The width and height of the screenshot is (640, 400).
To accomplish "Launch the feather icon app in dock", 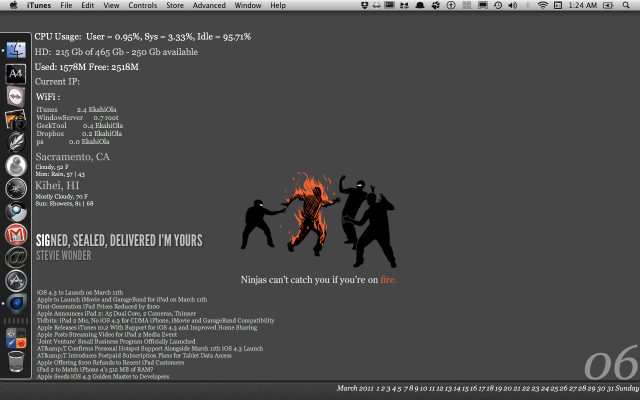I will [16, 142].
